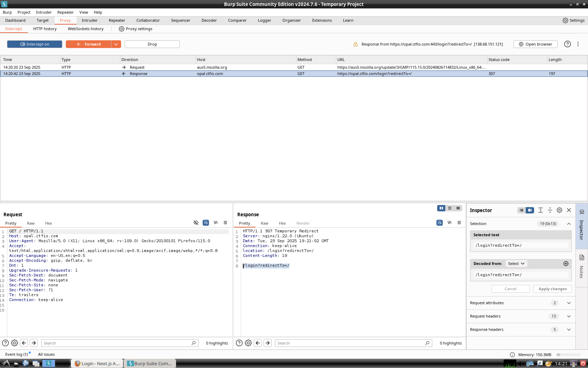Click the Request search field
Image resolution: width=588 pixels, height=368 pixels.
tap(120, 343)
